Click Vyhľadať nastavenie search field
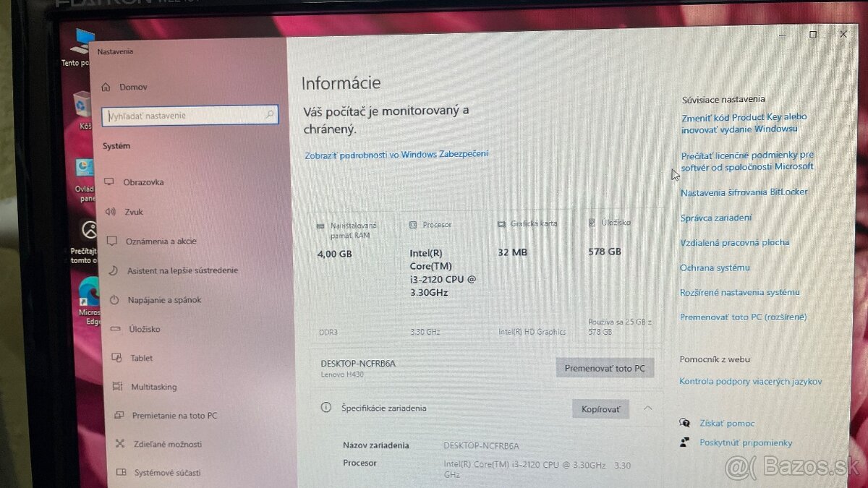868x488 pixels. 191,115
